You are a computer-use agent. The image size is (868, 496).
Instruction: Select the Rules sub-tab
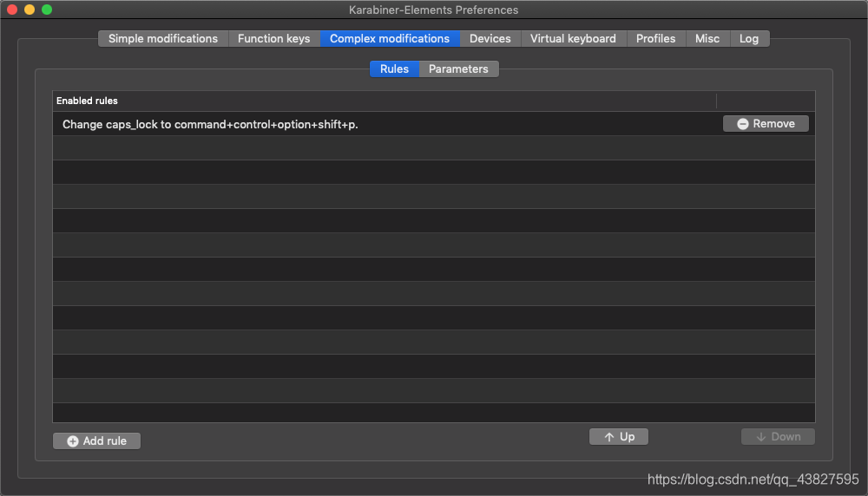click(x=394, y=69)
